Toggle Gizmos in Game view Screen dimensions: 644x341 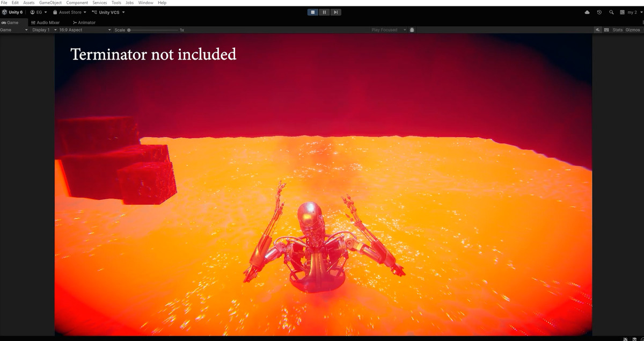pos(633,30)
